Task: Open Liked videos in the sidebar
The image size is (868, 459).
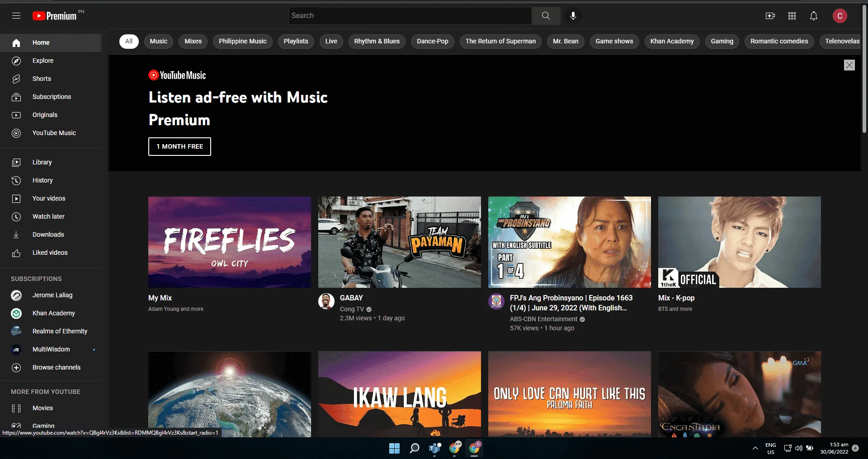Action: point(51,253)
